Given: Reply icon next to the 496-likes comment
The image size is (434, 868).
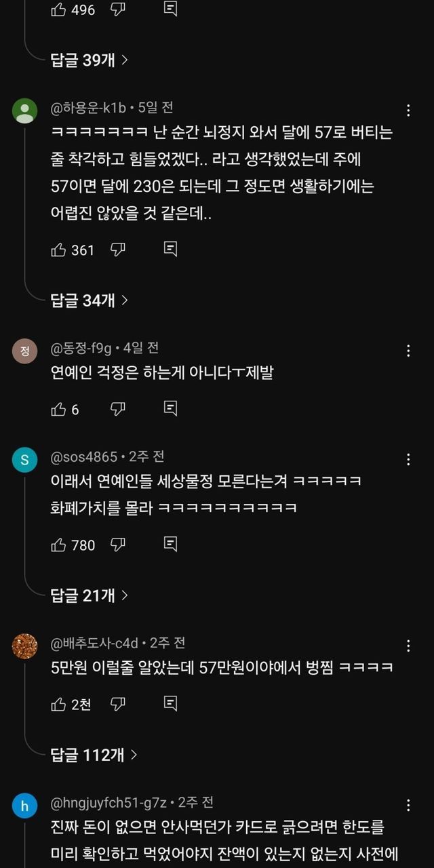Looking at the screenshot, I should coord(171,9).
